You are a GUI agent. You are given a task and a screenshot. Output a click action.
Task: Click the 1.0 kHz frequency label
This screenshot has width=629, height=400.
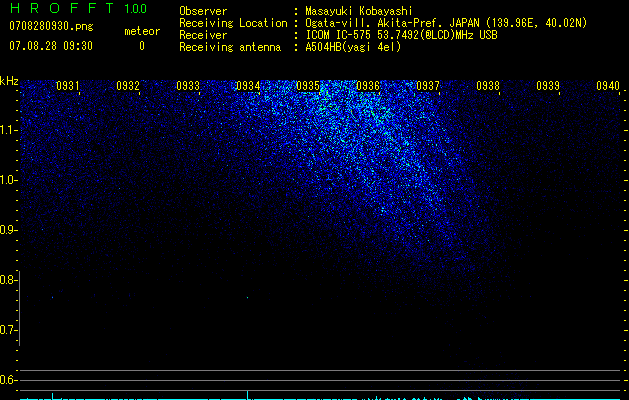click(8, 180)
